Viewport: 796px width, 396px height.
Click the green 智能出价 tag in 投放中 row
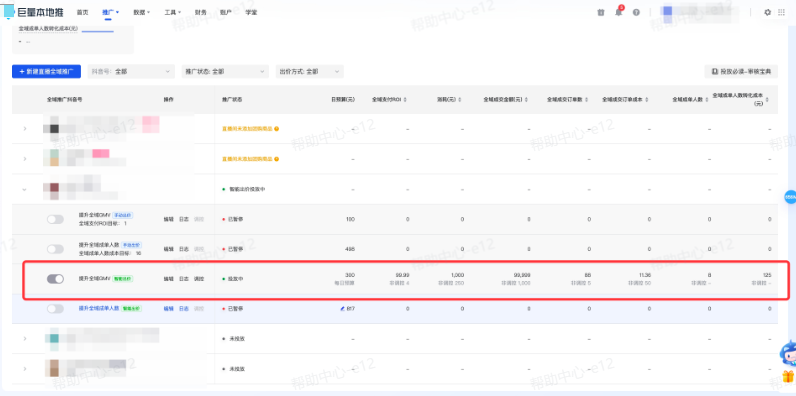click(123, 279)
